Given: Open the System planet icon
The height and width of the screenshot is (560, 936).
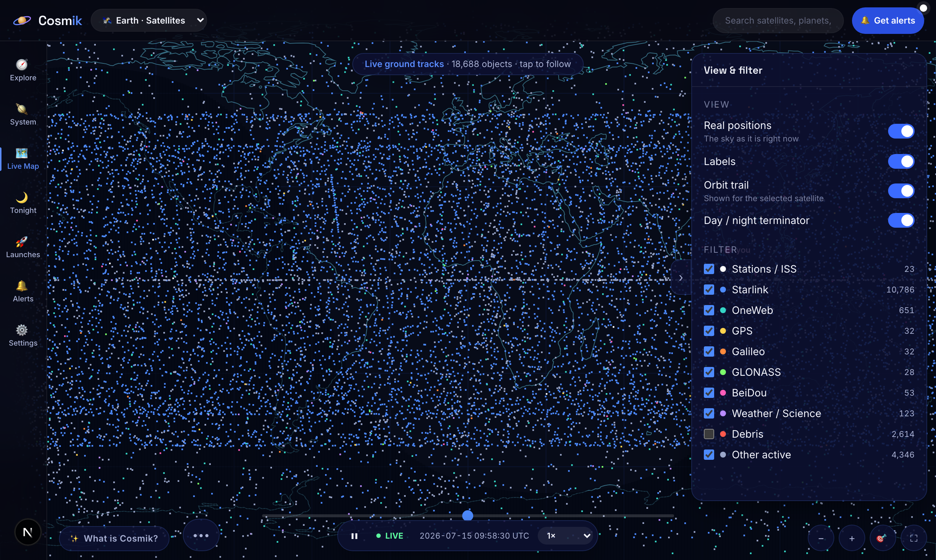Looking at the screenshot, I should [x=22, y=109].
